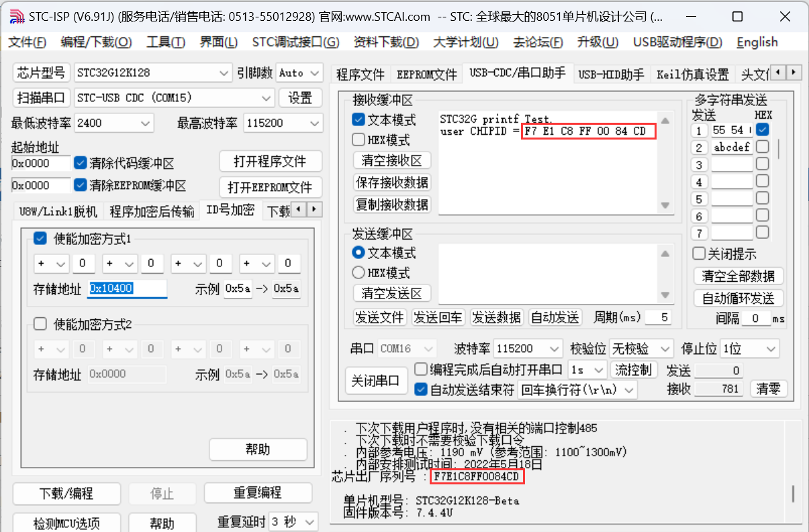Check the 关闭提示 checkbox
The width and height of the screenshot is (809, 532).
click(x=699, y=254)
